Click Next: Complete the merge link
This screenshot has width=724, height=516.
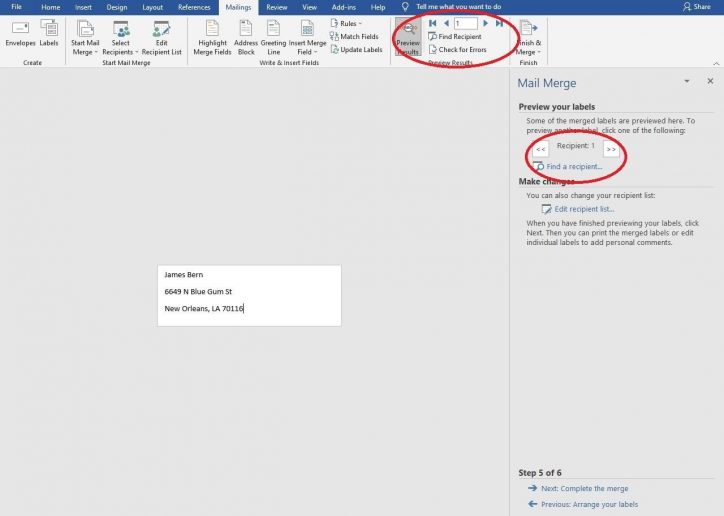(x=585, y=488)
